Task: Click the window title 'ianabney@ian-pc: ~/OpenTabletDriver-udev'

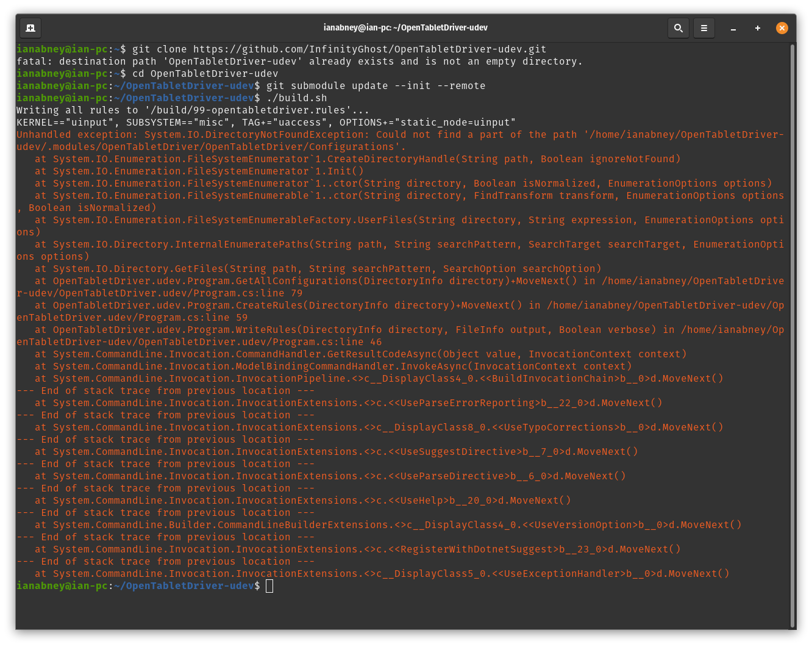Action: pyautogui.click(x=405, y=27)
